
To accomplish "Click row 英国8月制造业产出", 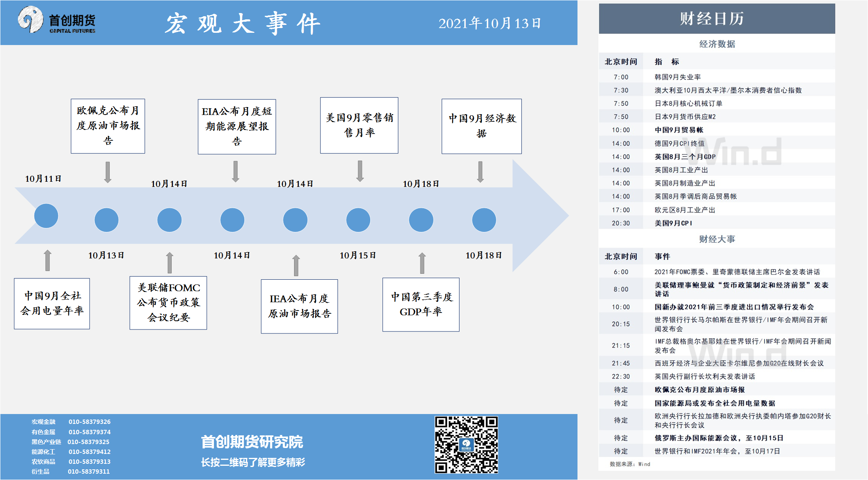I will [x=717, y=183].
